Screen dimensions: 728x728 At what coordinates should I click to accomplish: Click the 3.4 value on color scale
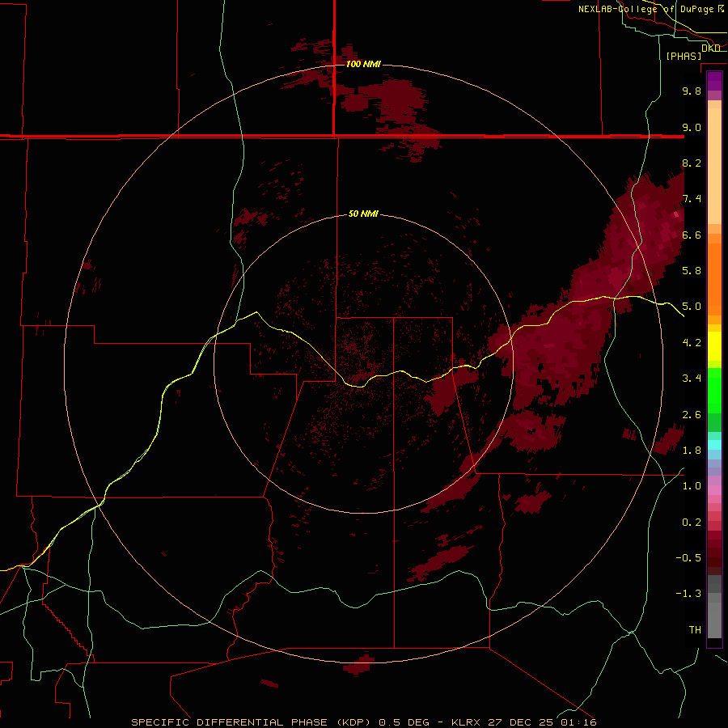(x=692, y=379)
